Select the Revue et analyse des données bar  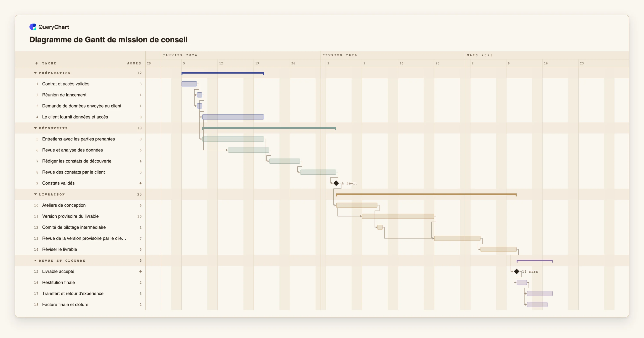(248, 150)
